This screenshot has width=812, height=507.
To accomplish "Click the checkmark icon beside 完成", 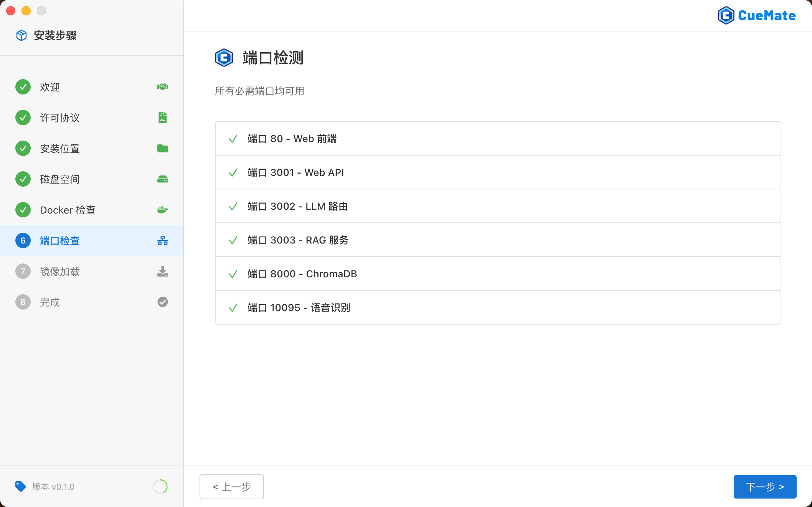I will pyautogui.click(x=163, y=302).
